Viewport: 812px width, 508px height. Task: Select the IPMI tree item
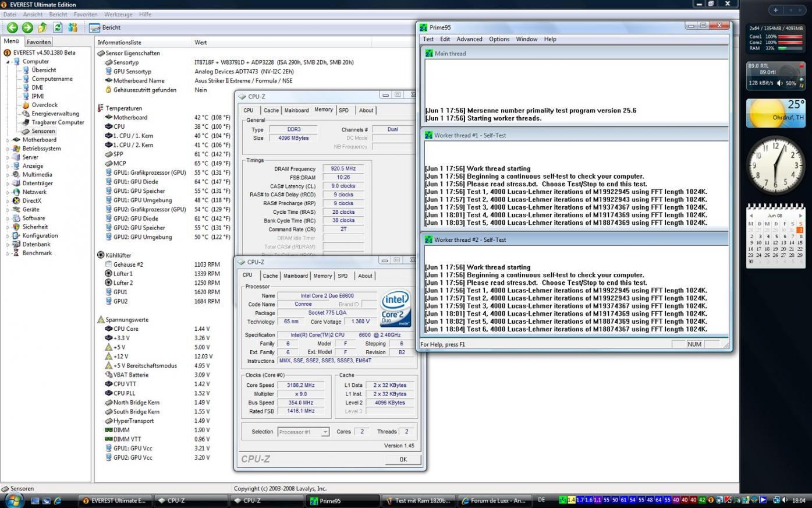[38, 96]
